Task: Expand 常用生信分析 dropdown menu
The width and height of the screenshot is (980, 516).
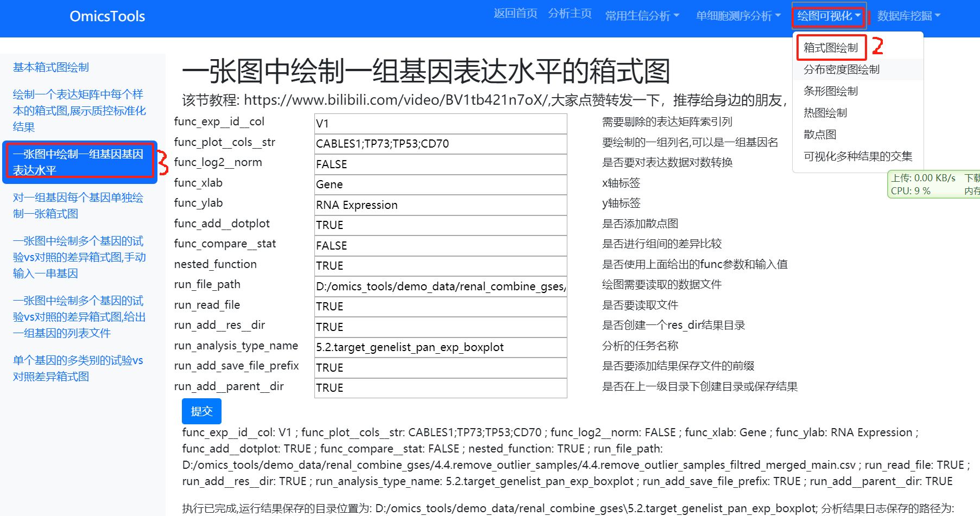Action: tap(642, 16)
